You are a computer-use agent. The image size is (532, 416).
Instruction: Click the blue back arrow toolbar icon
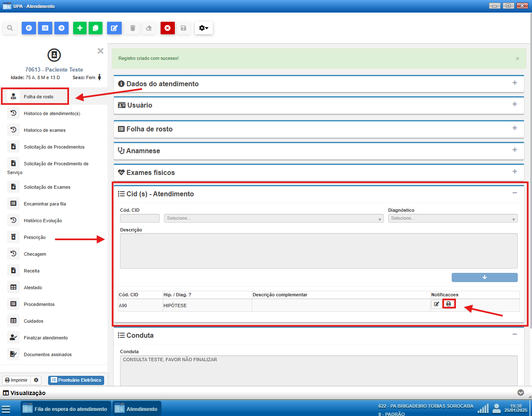tap(29, 28)
